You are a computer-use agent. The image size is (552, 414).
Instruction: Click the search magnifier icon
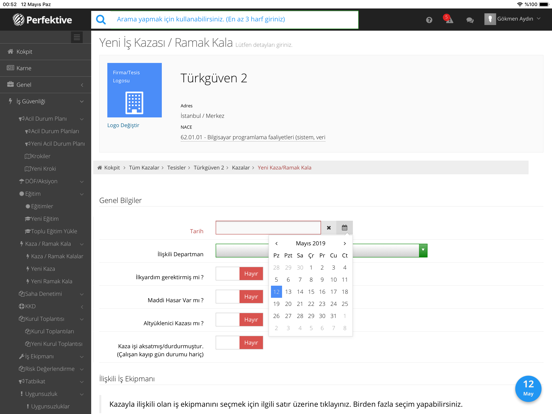point(101,19)
